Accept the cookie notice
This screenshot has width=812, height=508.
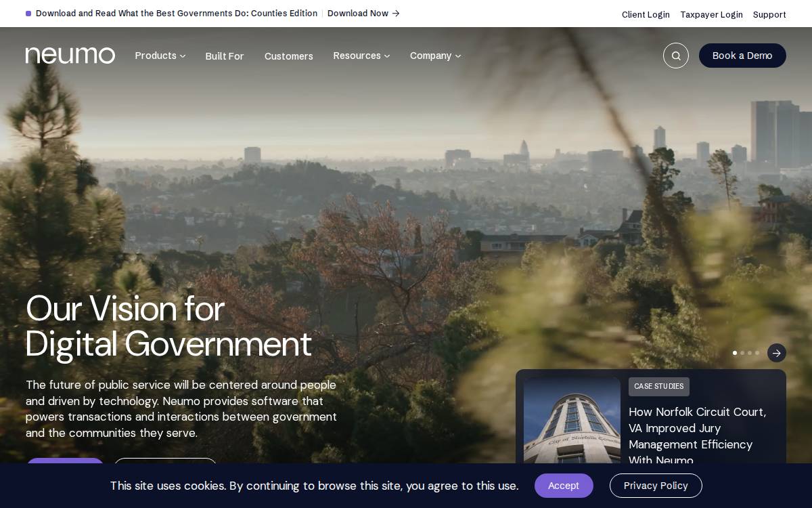pos(564,486)
